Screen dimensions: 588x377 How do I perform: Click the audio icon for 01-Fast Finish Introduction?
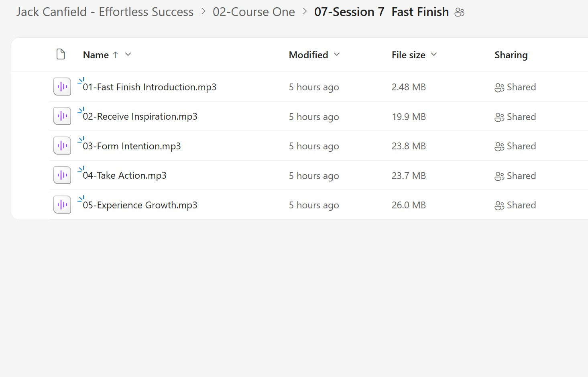click(x=62, y=87)
